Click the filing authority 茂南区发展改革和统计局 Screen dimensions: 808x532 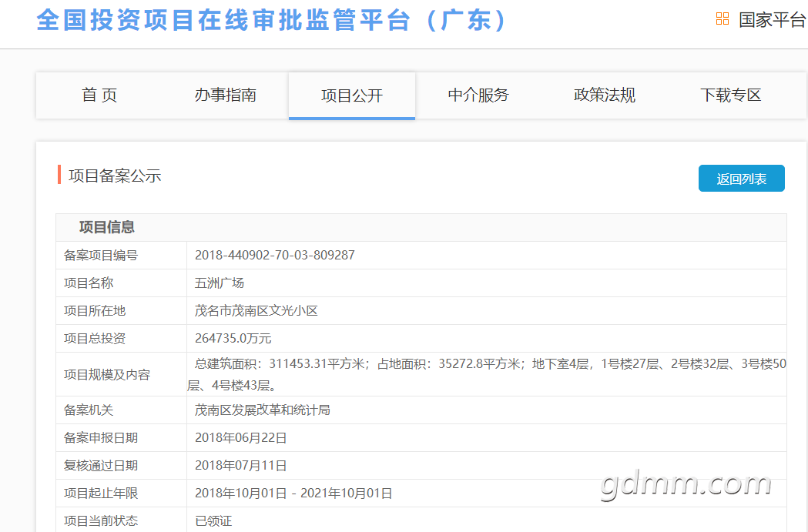263,410
